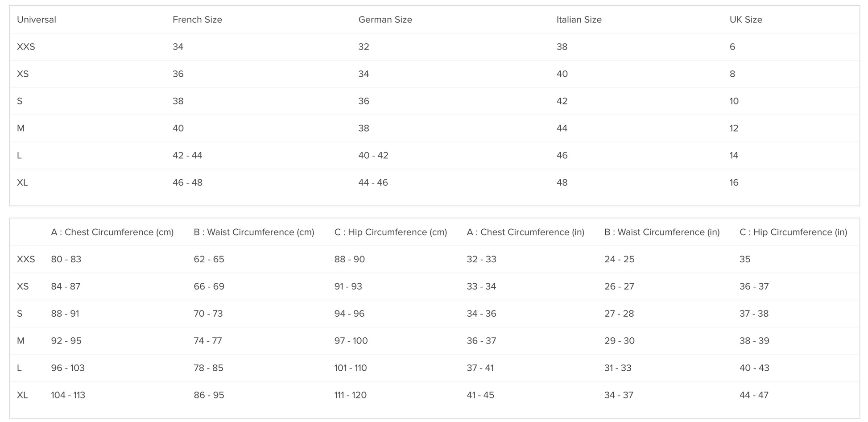
Task: Click the French size 46 - 48 cell
Action: coord(187,182)
